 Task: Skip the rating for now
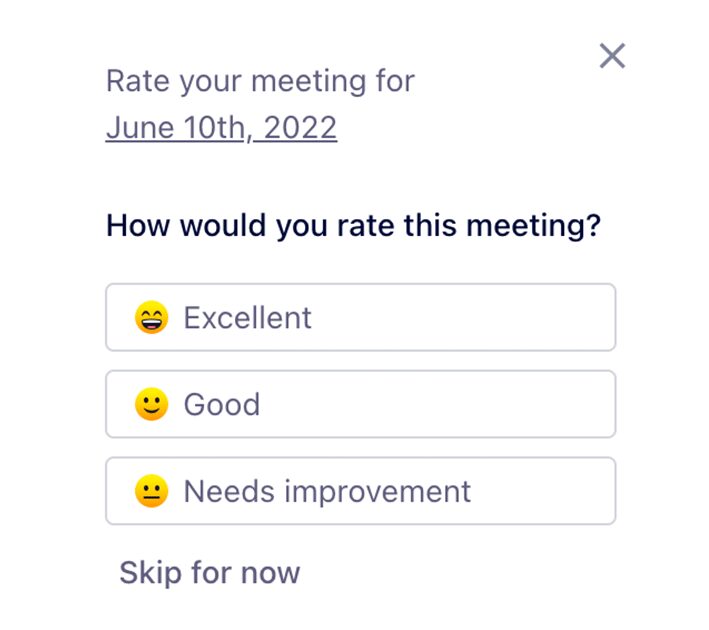(x=209, y=573)
